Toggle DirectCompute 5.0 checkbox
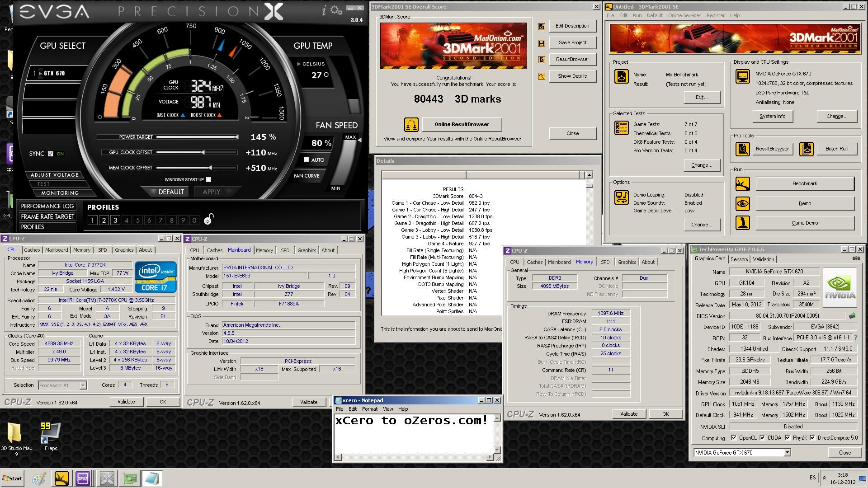Viewport: 868px width, 488px height. [x=812, y=437]
